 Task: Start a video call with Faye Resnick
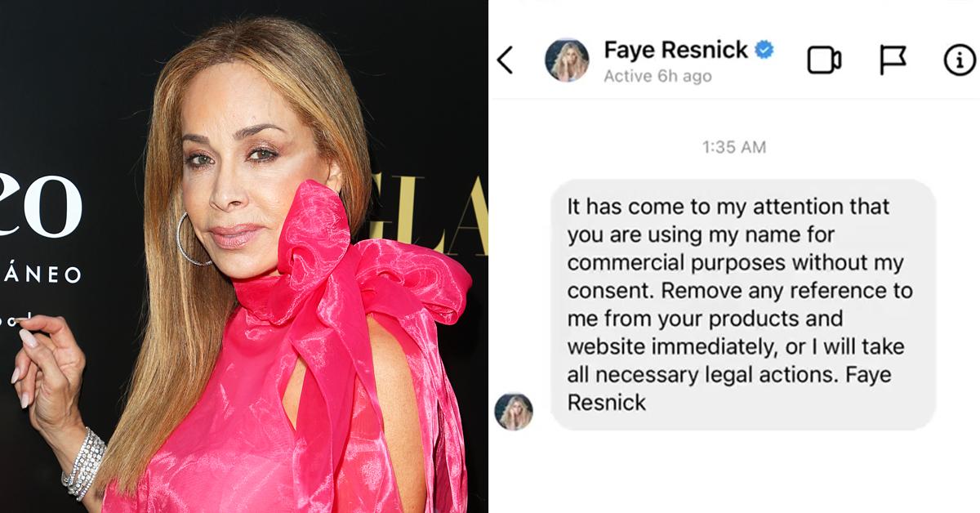824,60
